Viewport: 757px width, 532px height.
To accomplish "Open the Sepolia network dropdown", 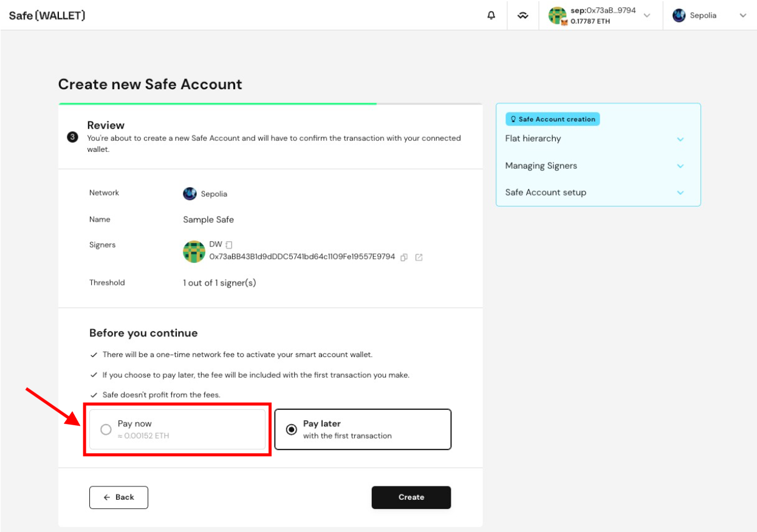I will pos(710,16).
